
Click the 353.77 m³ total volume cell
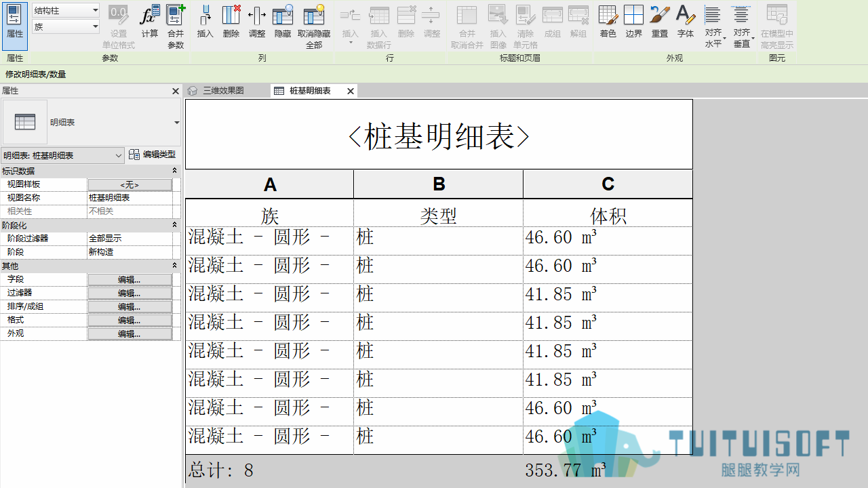point(608,470)
